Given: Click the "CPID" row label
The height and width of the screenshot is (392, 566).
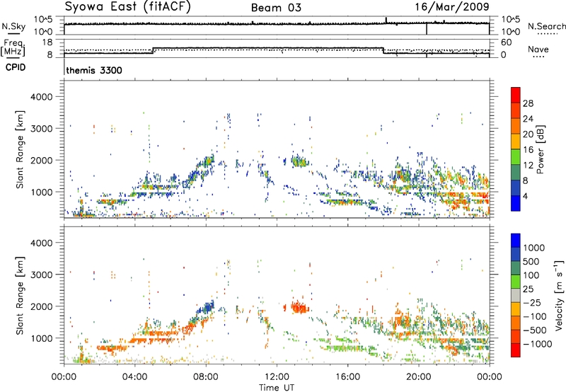Looking at the screenshot, I should (x=16, y=67).
